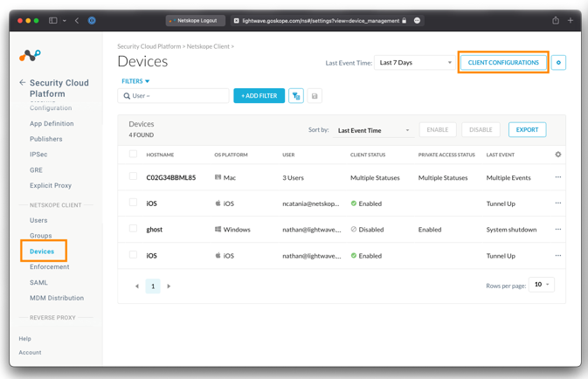Image resolution: width=588 pixels, height=379 pixels.
Task: Open browser sidebar dropdown chevron
Action: click(x=65, y=21)
